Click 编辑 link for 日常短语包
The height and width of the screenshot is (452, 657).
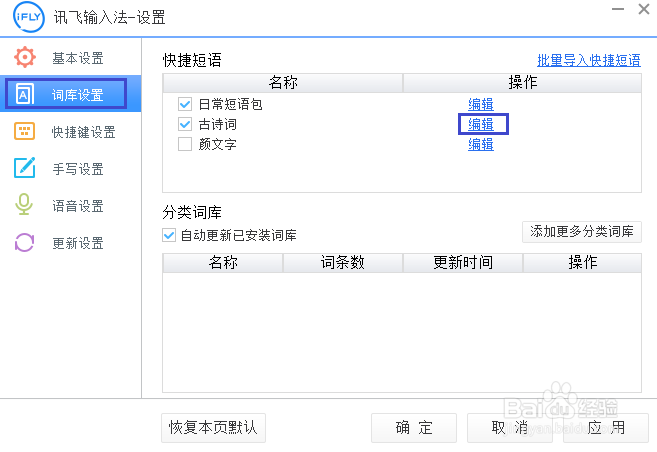pyautogui.click(x=481, y=104)
